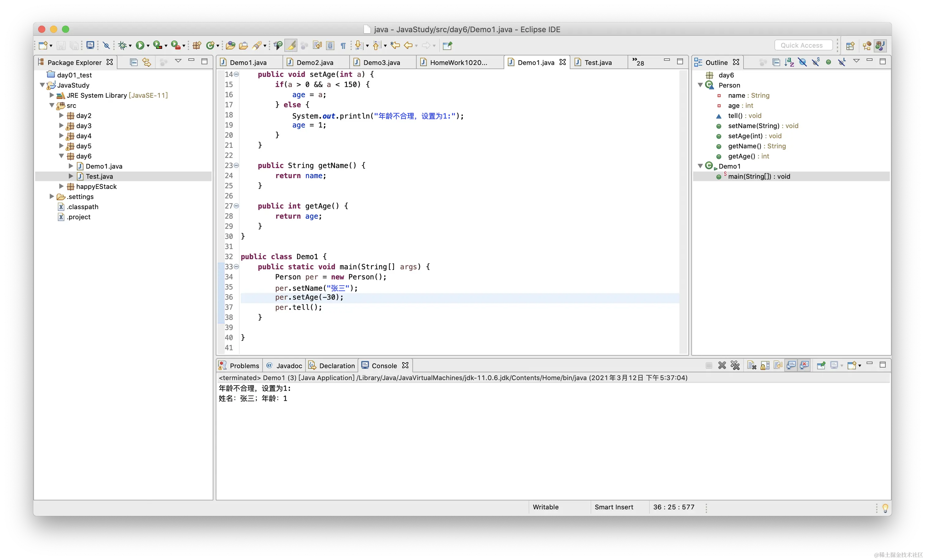Click the Open Type icon
925x560 pixels.
(x=230, y=45)
